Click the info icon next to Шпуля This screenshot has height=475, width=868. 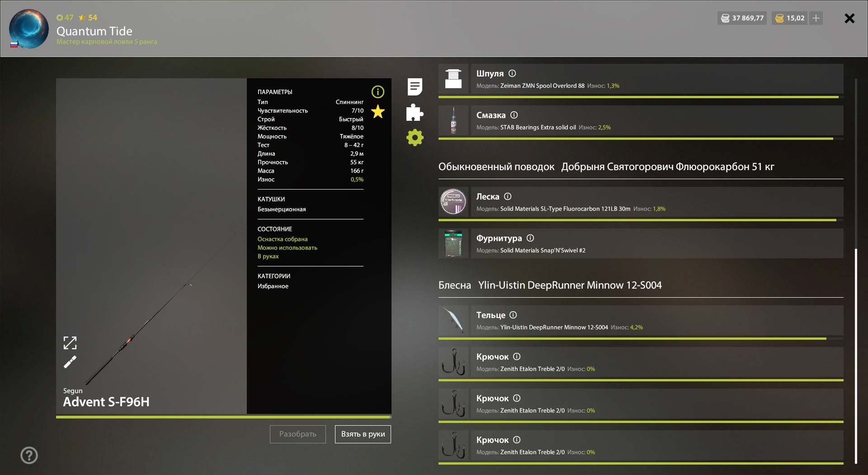pyautogui.click(x=512, y=73)
